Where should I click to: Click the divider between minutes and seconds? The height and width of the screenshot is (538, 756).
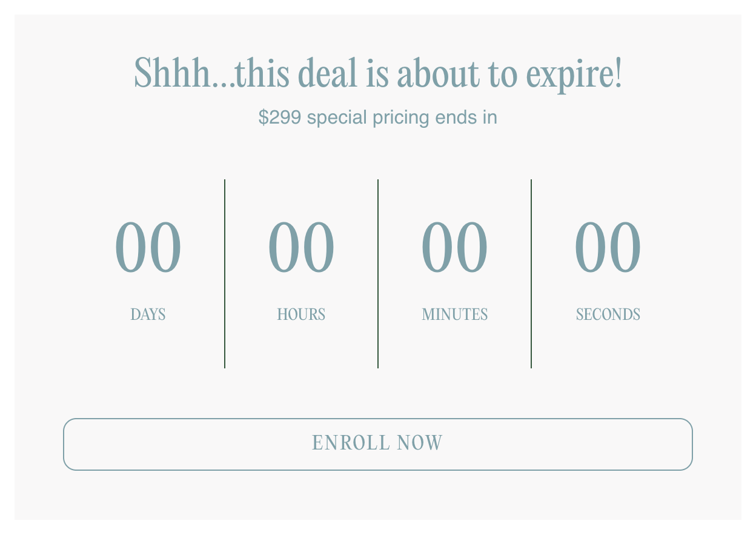coord(531,273)
